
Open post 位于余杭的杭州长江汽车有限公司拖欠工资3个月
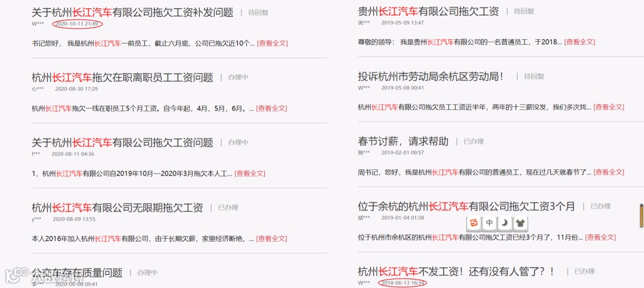pos(466,206)
